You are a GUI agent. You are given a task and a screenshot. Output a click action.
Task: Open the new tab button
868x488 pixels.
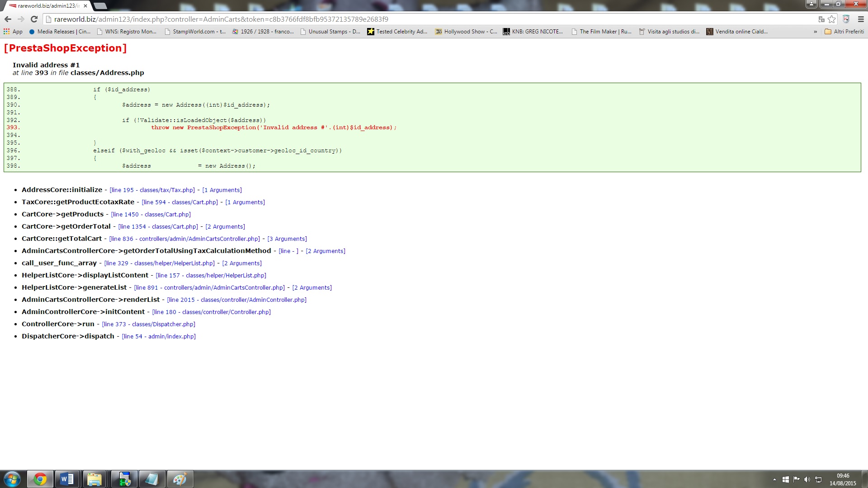pos(100,6)
